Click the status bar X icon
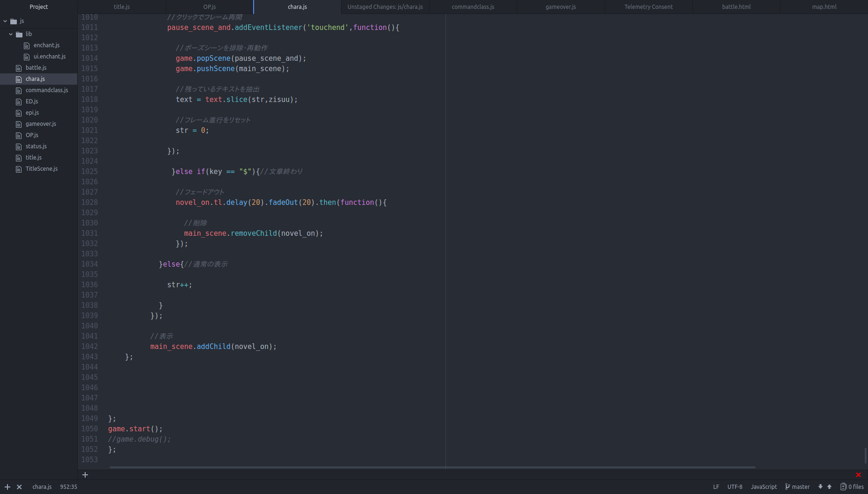The width and height of the screenshot is (868, 494). pyautogui.click(x=19, y=487)
